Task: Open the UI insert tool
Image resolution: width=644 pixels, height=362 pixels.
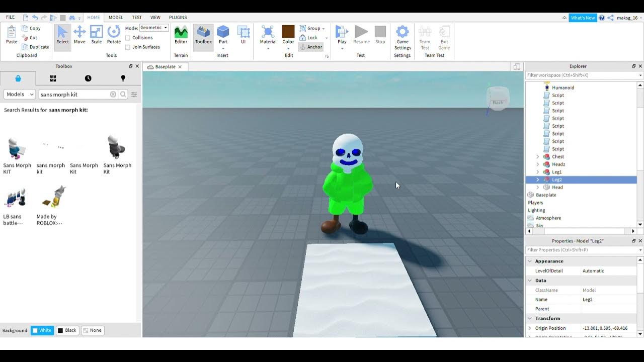Action: (x=243, y=35)
